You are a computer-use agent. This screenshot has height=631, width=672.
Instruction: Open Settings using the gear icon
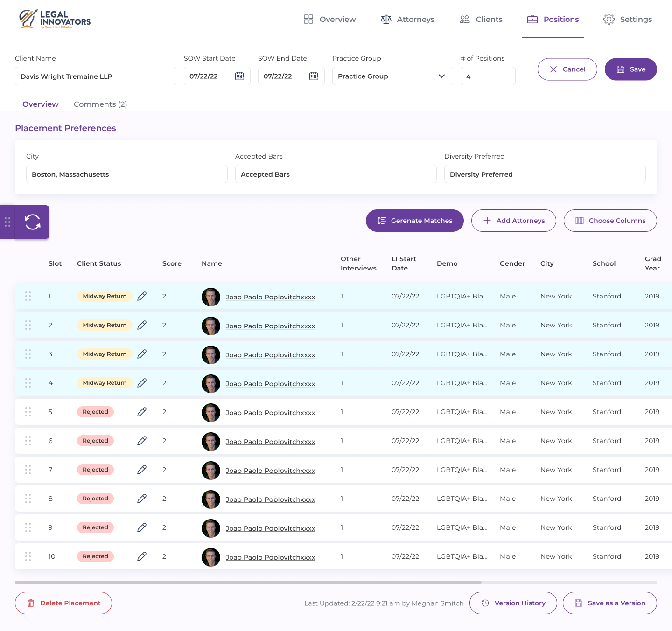[609, 19]
